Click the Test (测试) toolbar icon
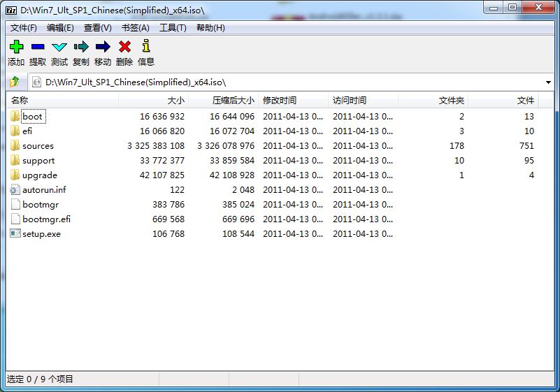The height and width of the screenshot is (392, 560). pyautogui.click(x=59, y=47)
